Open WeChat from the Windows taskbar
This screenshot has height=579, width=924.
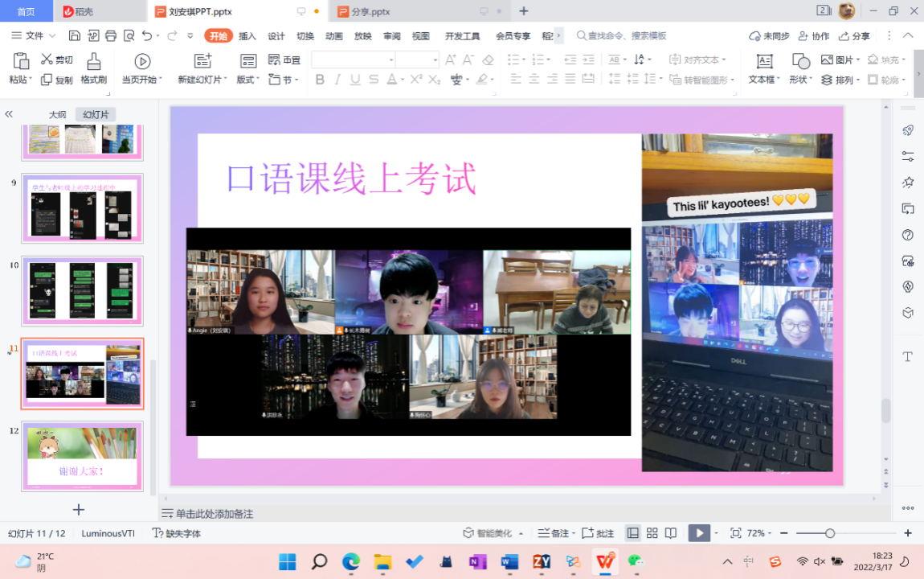636,561
